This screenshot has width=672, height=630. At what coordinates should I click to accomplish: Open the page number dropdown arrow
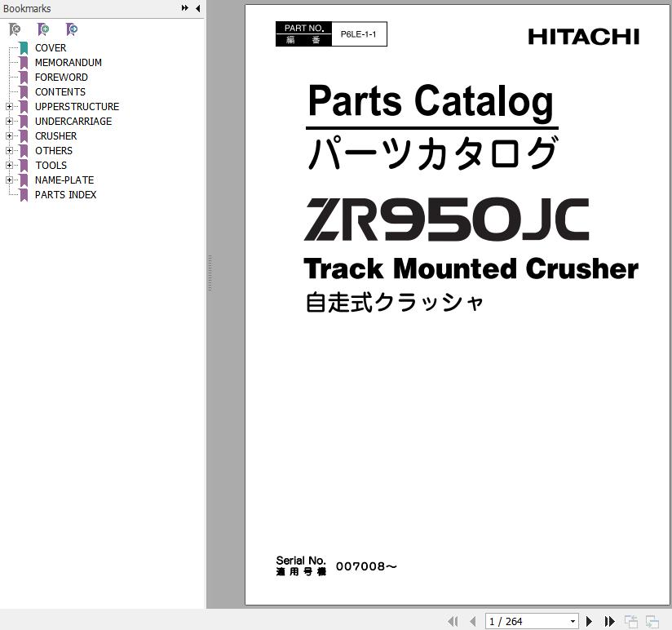[573, 621]
